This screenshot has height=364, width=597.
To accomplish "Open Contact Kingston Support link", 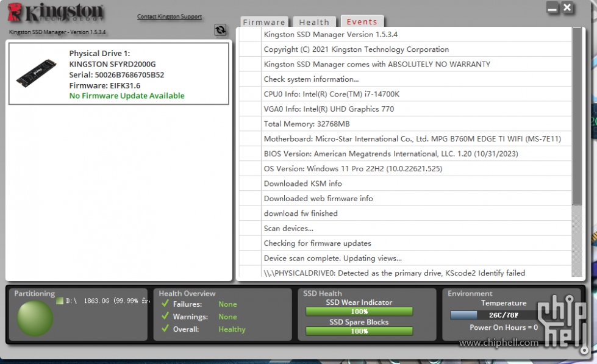I will pos(170,16).
